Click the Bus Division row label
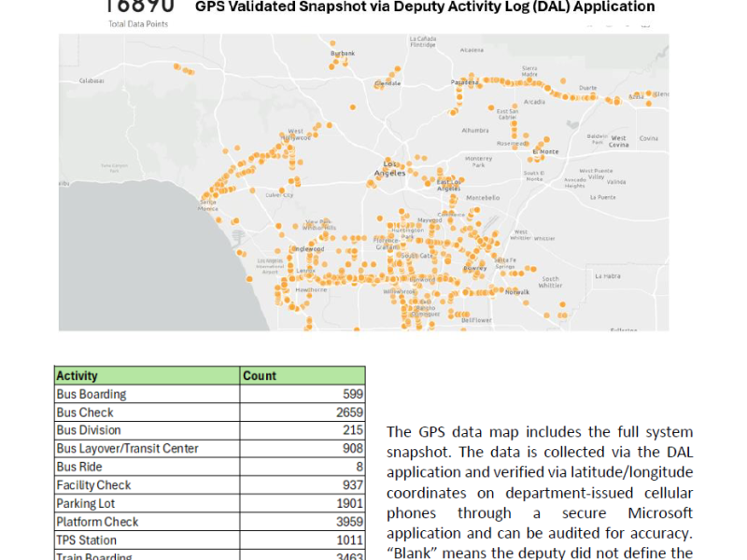 [89, 430]
